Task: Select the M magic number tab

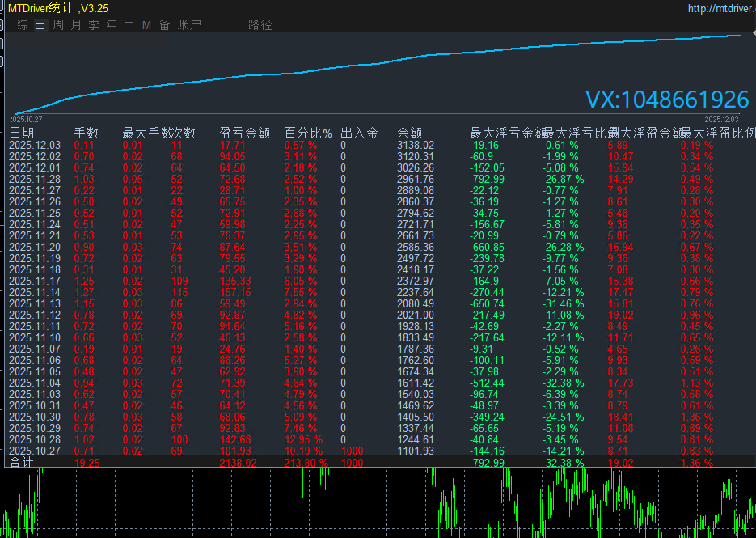Action: tap(146, 25)
